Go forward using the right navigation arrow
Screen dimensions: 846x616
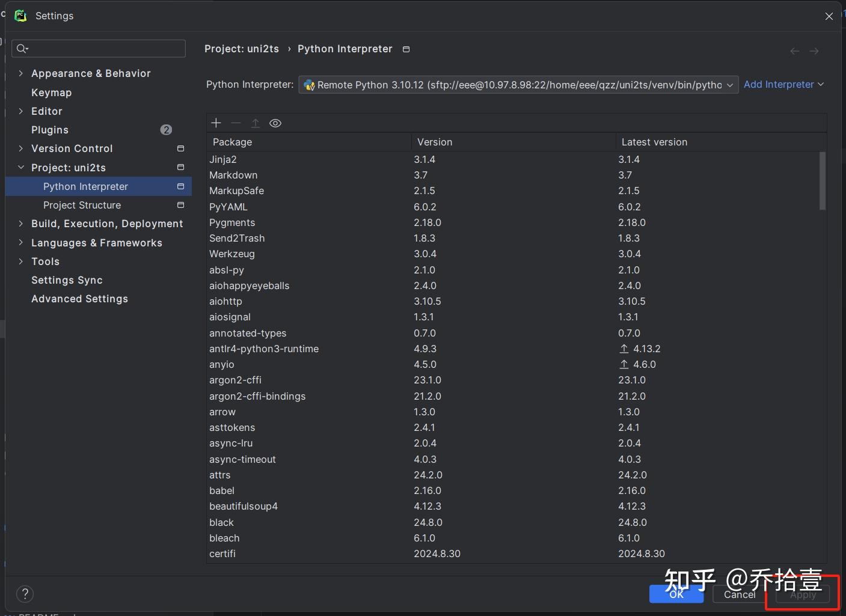pos(815,51)
